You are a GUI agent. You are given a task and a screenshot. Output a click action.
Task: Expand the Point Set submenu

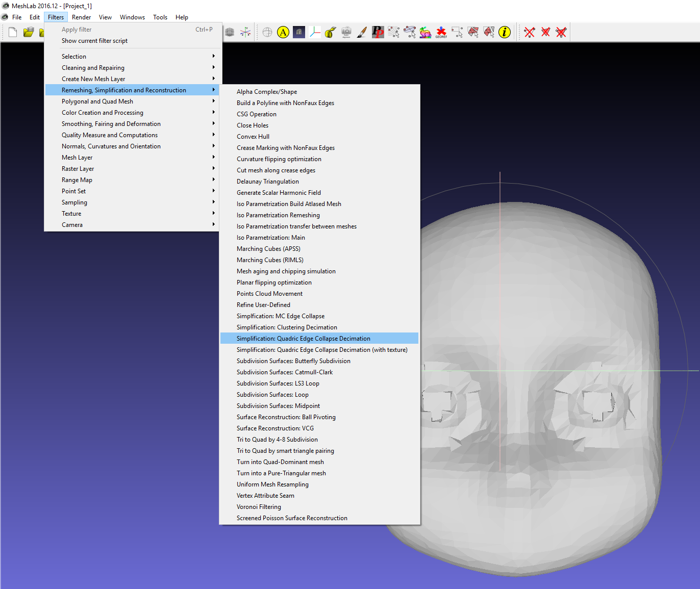point(132,191)
